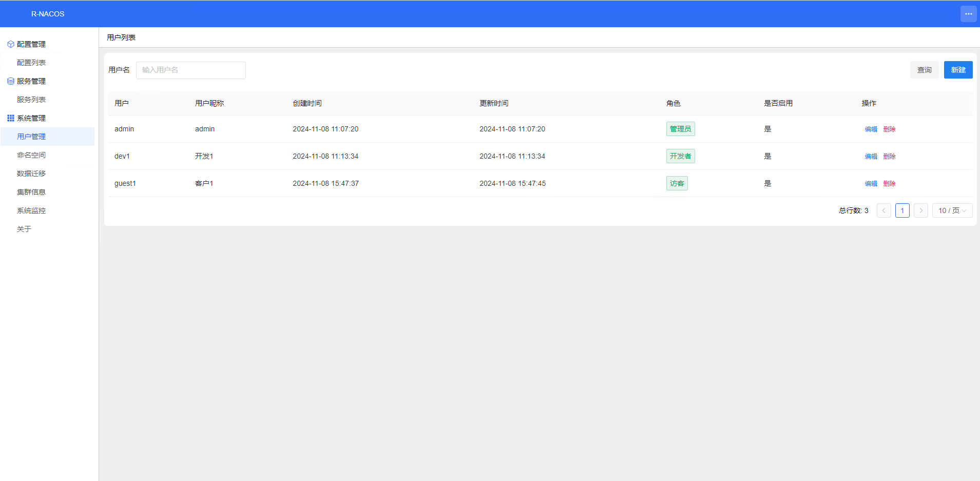Image resolution: width=980 pixels, height=481 pixels.
Task: Select page 1 in pagination
Action: point(902,210)
